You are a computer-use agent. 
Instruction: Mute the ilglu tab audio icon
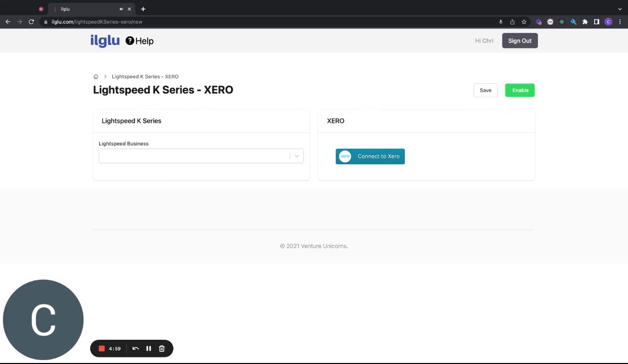121,9
